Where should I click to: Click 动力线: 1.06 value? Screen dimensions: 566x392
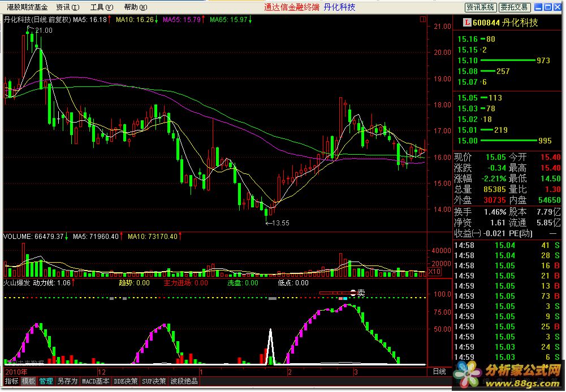click(x=52, y=283)
